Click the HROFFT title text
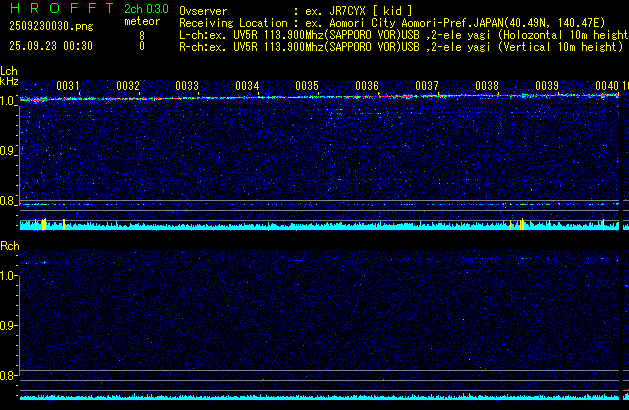 click(x=57, y=8)
